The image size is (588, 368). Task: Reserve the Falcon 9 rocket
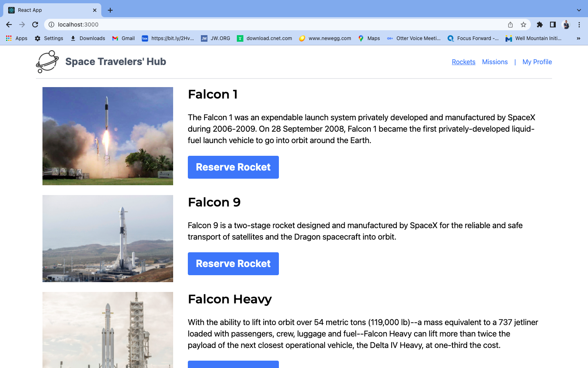click(233, 264)
